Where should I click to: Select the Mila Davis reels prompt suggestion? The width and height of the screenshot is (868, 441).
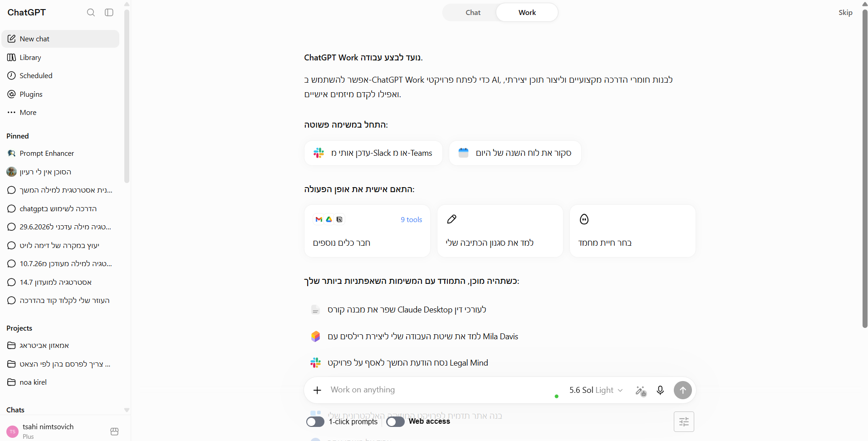click(x=423, y=337)
